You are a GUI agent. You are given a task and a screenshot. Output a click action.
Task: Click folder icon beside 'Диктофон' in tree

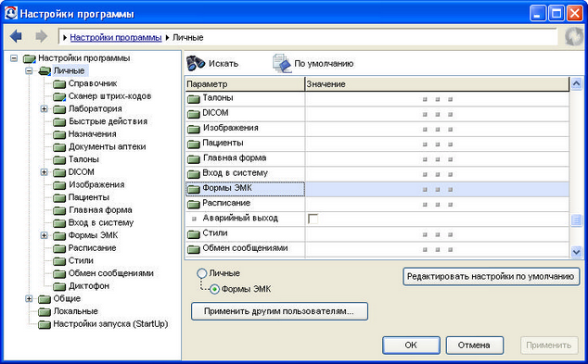coord(59,286)
